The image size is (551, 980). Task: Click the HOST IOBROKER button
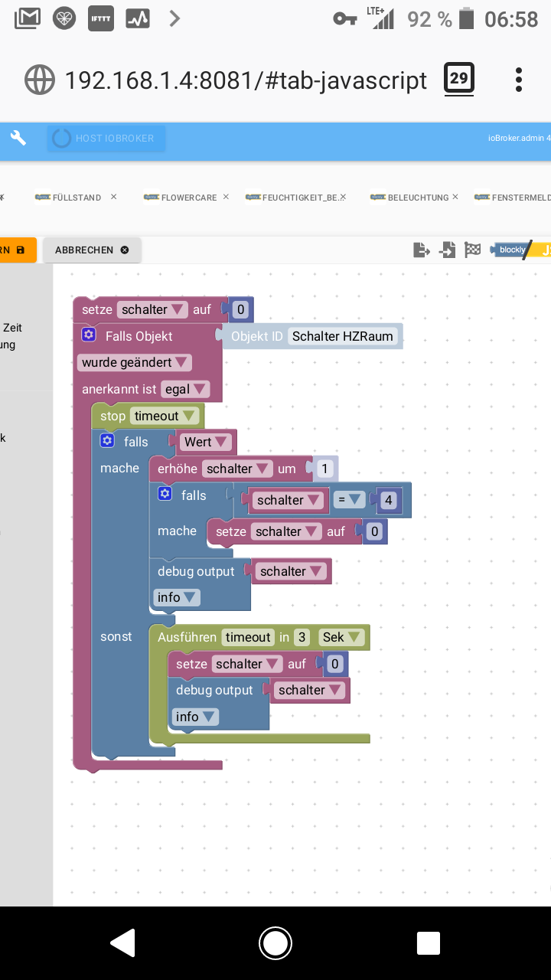[106, 138]
